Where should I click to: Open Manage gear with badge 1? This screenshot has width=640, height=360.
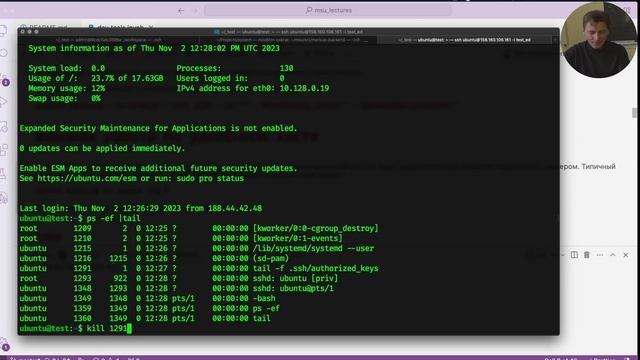(x=4, y=344)
